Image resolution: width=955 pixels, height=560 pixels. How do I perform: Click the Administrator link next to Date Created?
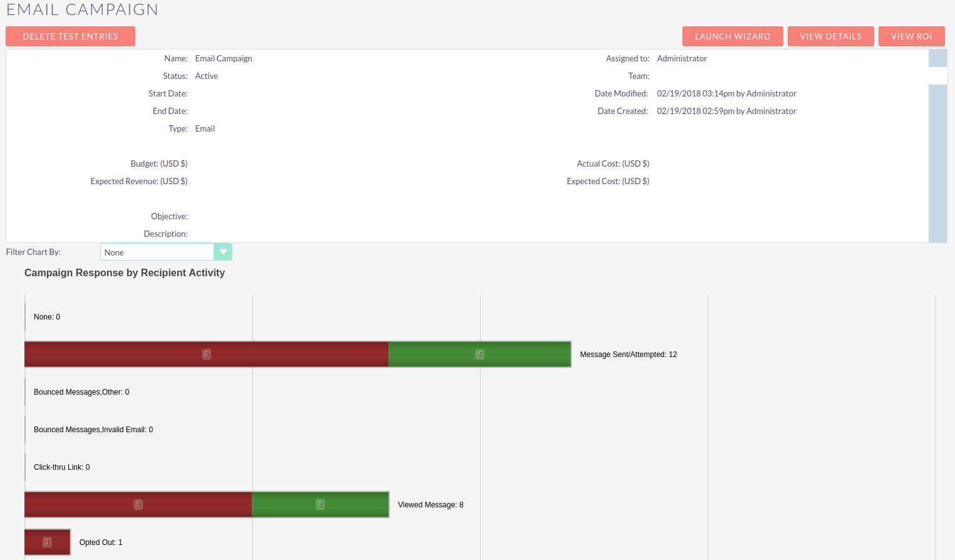point(771,110)
